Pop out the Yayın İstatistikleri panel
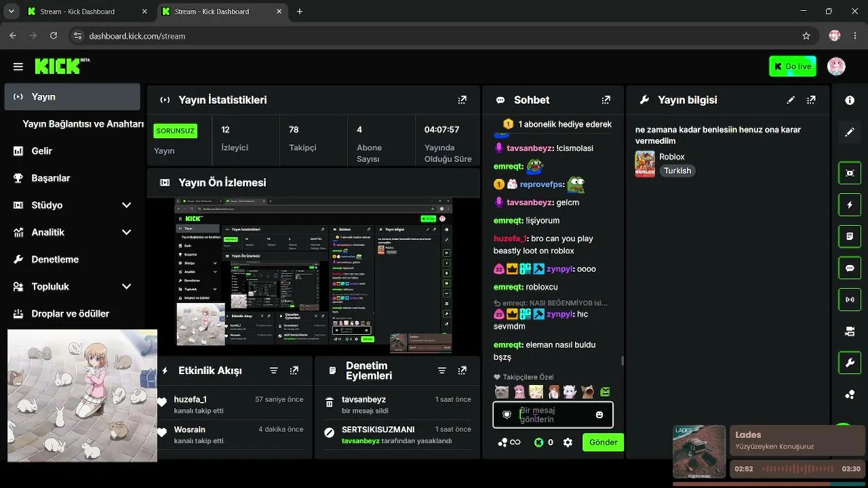 [462, 100]
